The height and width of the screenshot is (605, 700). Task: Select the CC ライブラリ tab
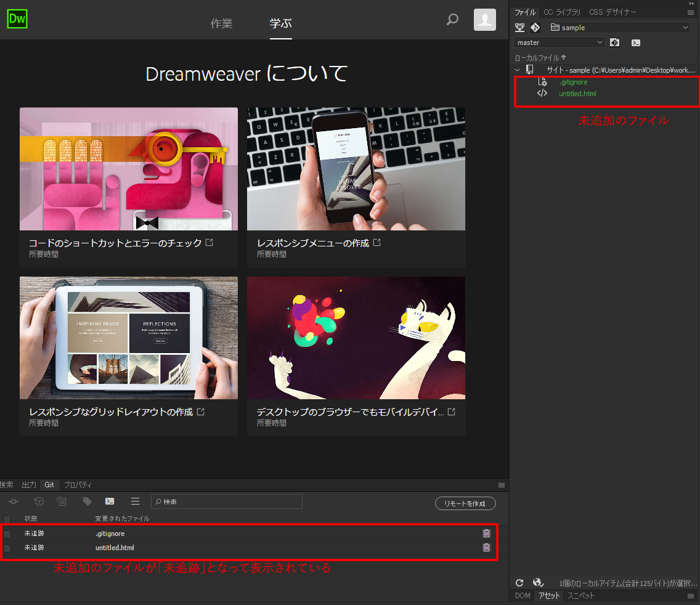click(x=562, y=12)
